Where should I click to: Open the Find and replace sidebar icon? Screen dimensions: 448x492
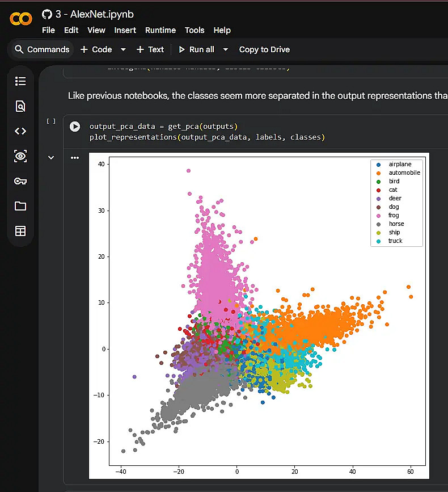point(20,106)
